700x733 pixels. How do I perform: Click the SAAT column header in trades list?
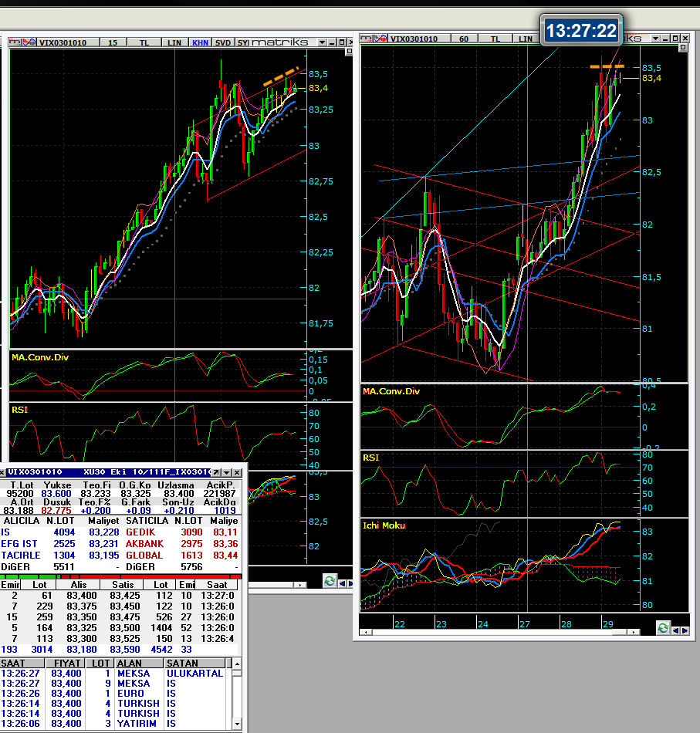click(x=22, y=663)
